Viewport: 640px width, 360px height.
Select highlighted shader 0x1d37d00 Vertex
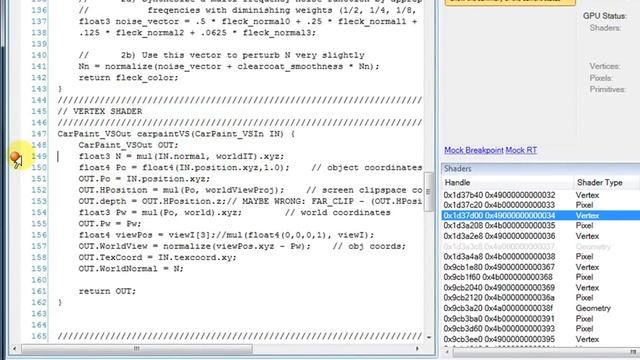click(540, 216)
